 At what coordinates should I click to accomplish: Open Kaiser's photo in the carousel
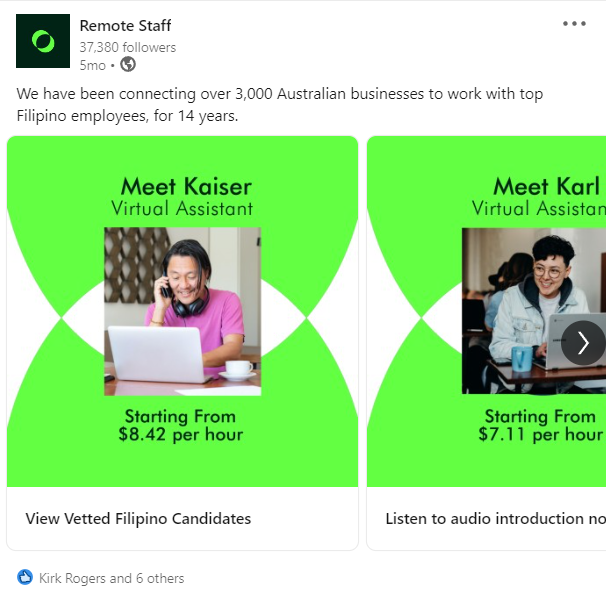coord(182,311)
